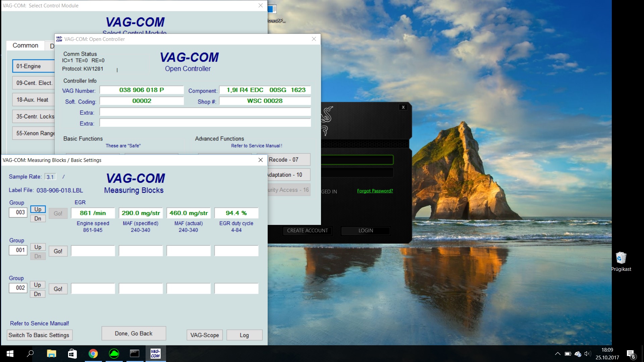Open File Explorer from the taskbar
The width and height of the screenshot is (644, 362).
[x=51, y=354]
